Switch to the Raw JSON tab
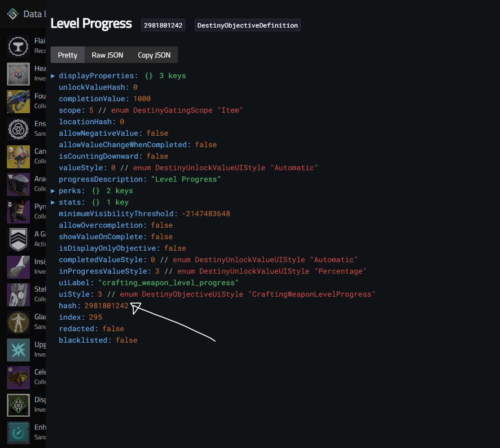Viewport: 500px width, 448px height. coord(107,55)
